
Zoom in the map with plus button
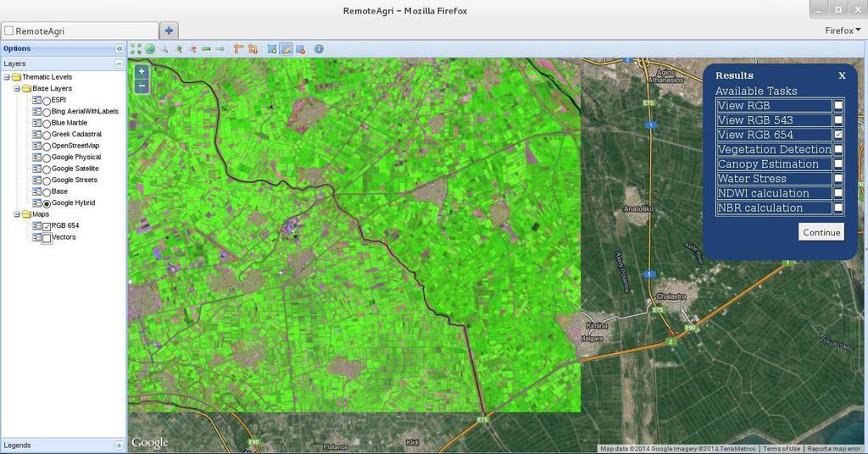pyautogui.click(x=142, y=71)
